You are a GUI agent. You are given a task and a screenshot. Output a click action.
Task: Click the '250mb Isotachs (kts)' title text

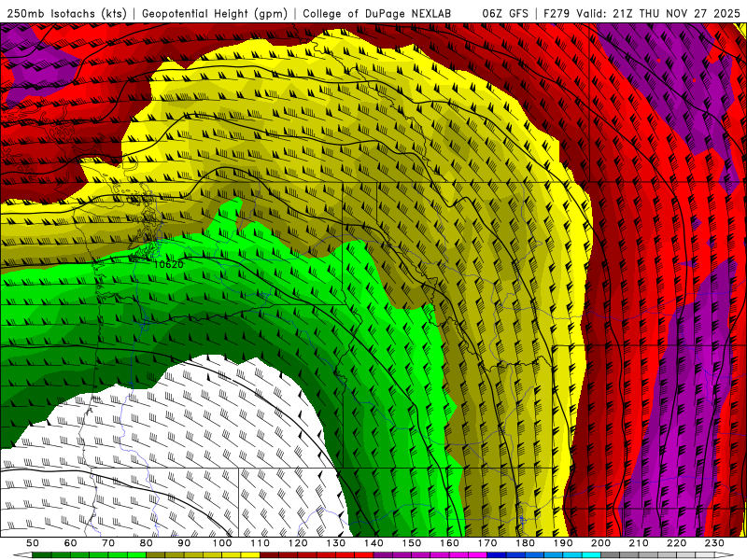tap(67, 13)
